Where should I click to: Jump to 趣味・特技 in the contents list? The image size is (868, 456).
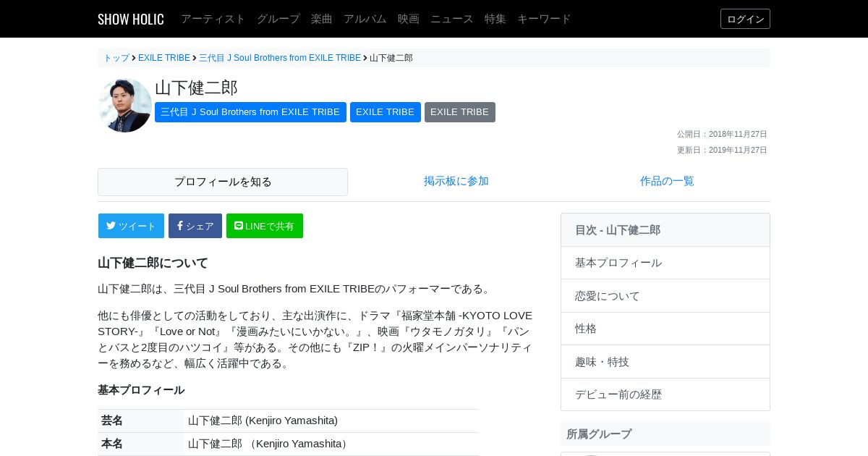click(665, 362)
